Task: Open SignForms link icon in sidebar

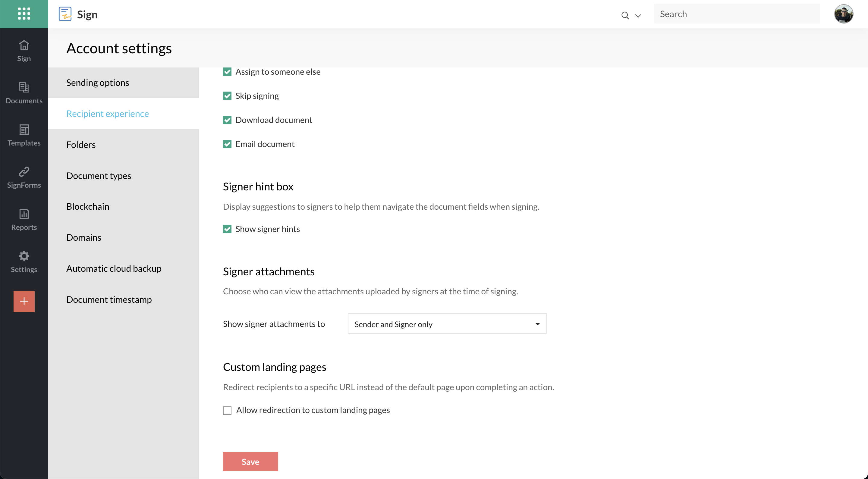Action: (x=24, y=172)
